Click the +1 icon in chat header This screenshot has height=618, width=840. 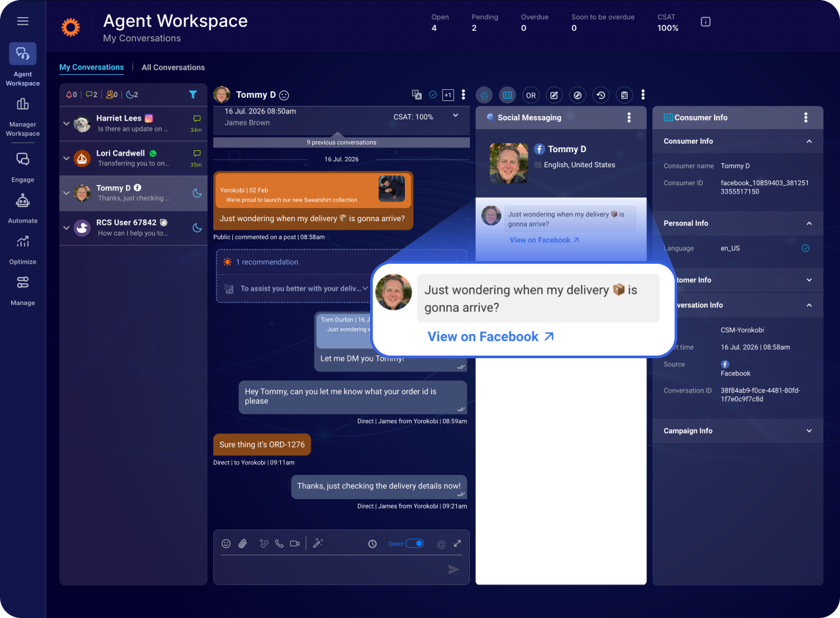point(448,94)
